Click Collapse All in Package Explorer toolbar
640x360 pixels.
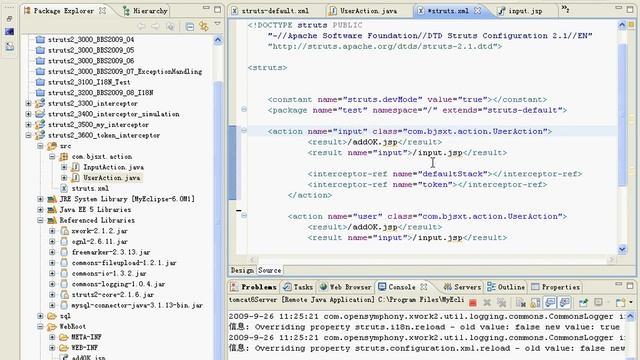click(x=190, y=27)
